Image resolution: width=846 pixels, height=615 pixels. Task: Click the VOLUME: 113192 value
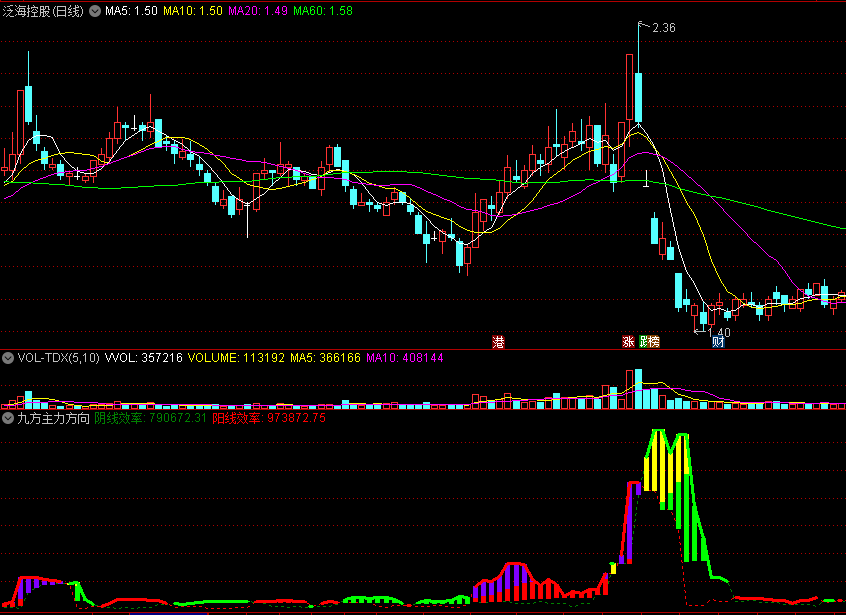(236, 358)
